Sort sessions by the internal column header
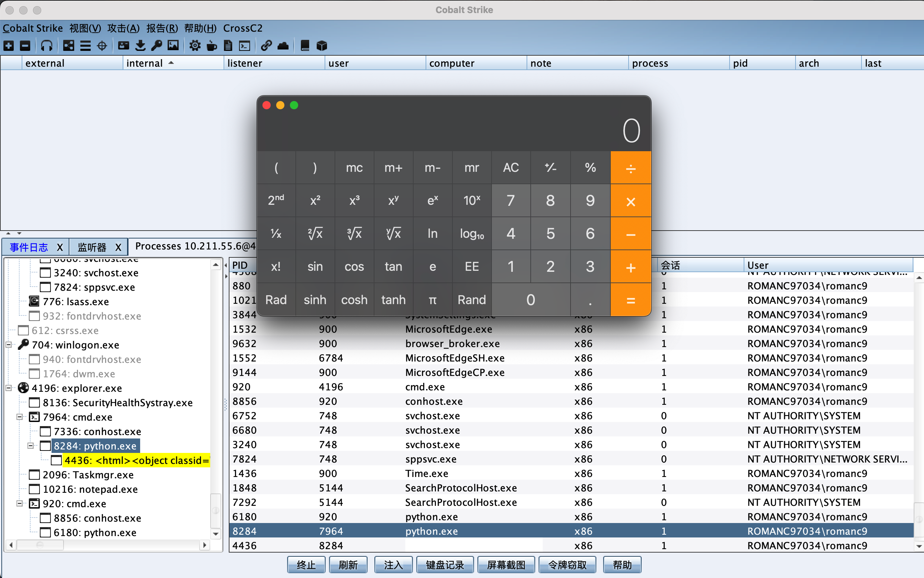The image size is (924, 578). [173, 63]
